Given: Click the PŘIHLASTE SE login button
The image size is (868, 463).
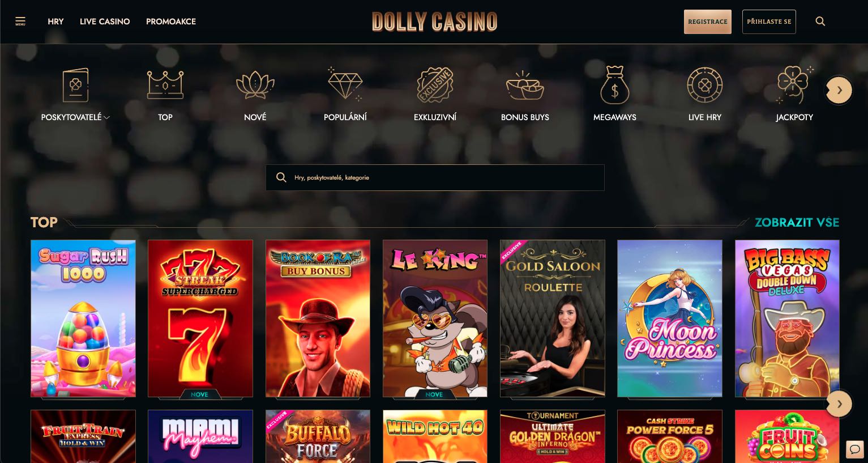Looking at the screenshot, I should pyautogui.click(x=769, y=22).
